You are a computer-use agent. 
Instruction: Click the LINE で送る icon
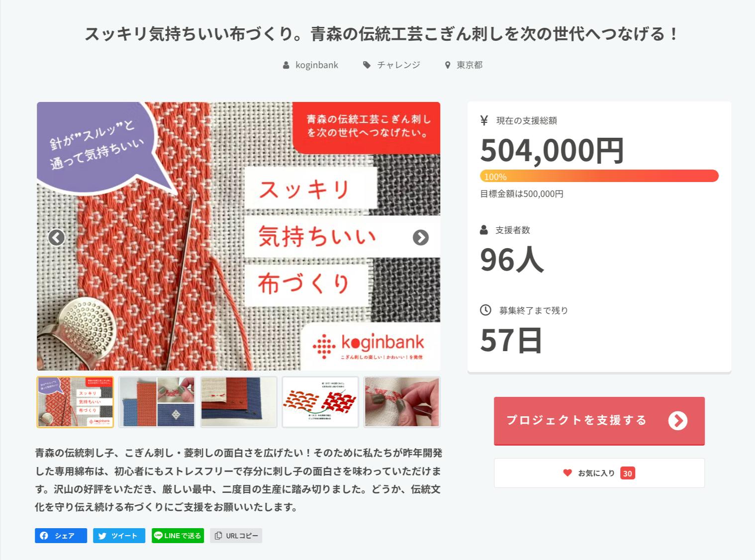(x=159, y=536)
